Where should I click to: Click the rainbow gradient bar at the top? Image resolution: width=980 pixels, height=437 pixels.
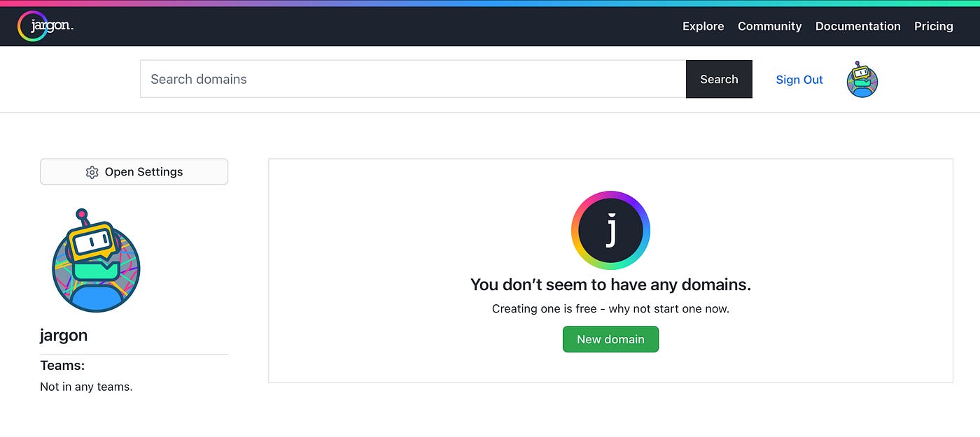tap(490, 3)
